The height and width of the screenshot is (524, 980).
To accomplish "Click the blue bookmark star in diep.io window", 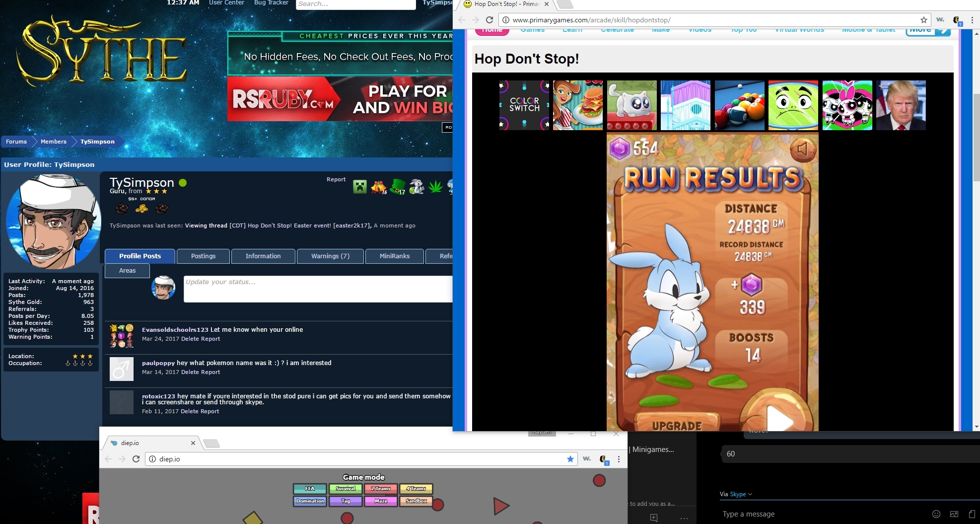I will click(570, 459).
